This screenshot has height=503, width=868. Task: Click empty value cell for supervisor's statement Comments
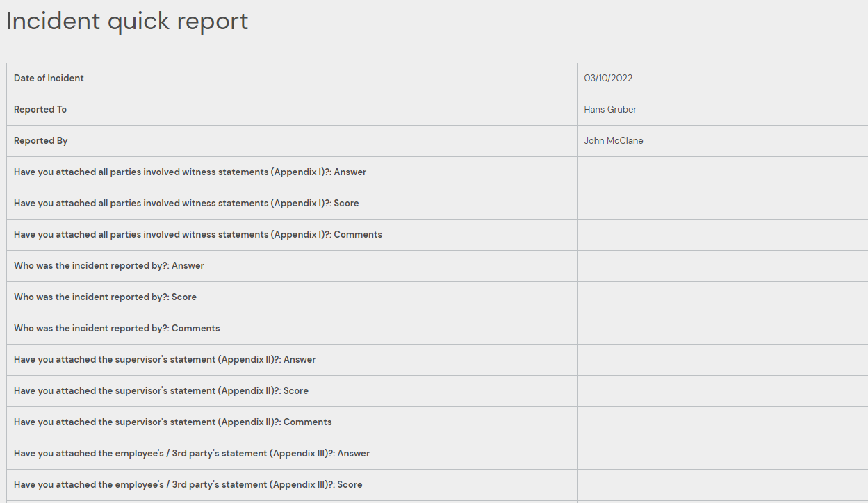point(722,422)
